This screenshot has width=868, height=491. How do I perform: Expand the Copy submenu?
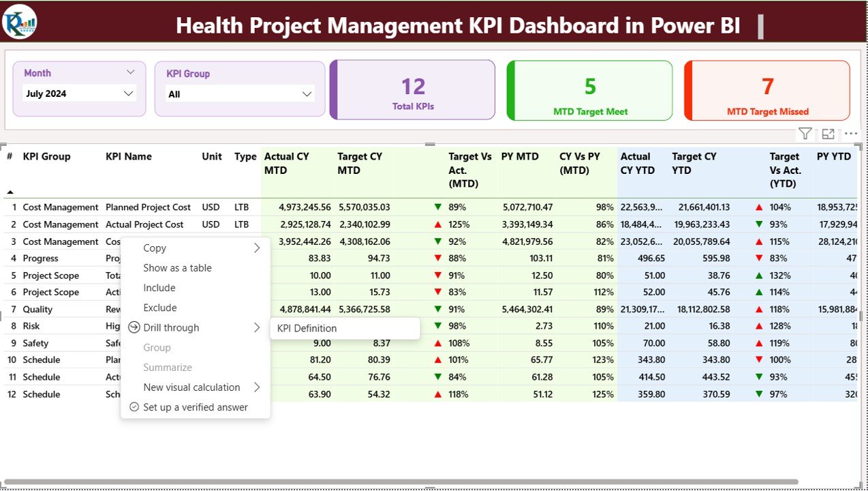[x=256, y=248]
